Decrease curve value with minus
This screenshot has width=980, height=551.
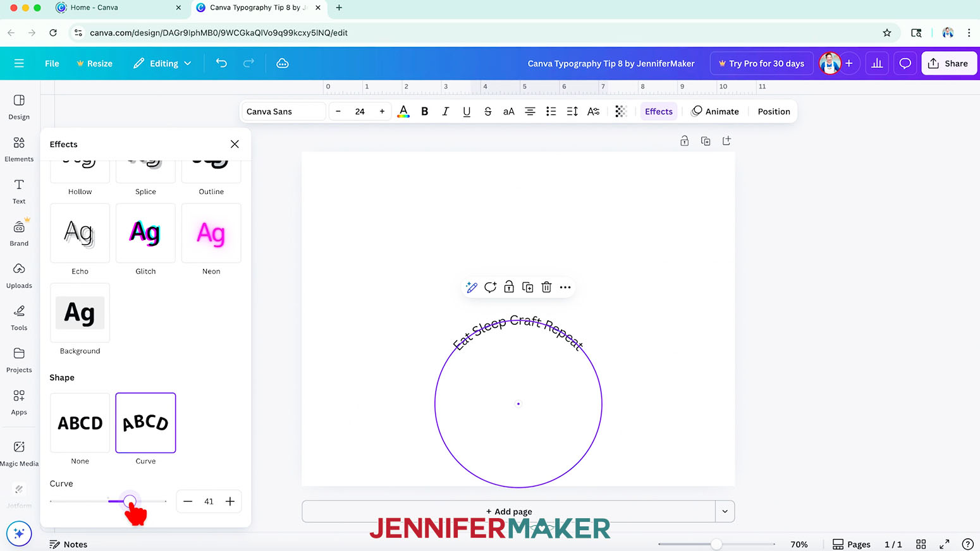tap(188, 502)
